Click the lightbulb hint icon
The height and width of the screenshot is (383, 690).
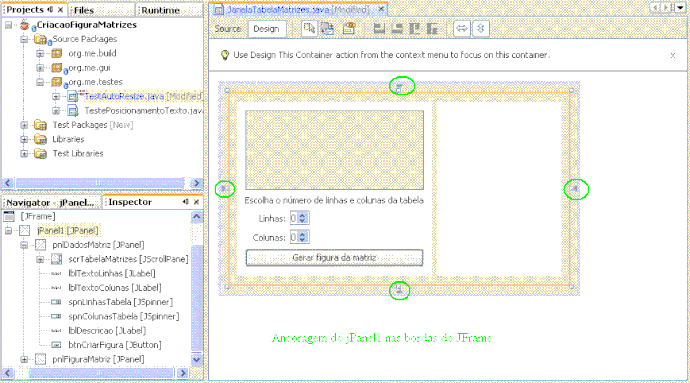(225, 55)
